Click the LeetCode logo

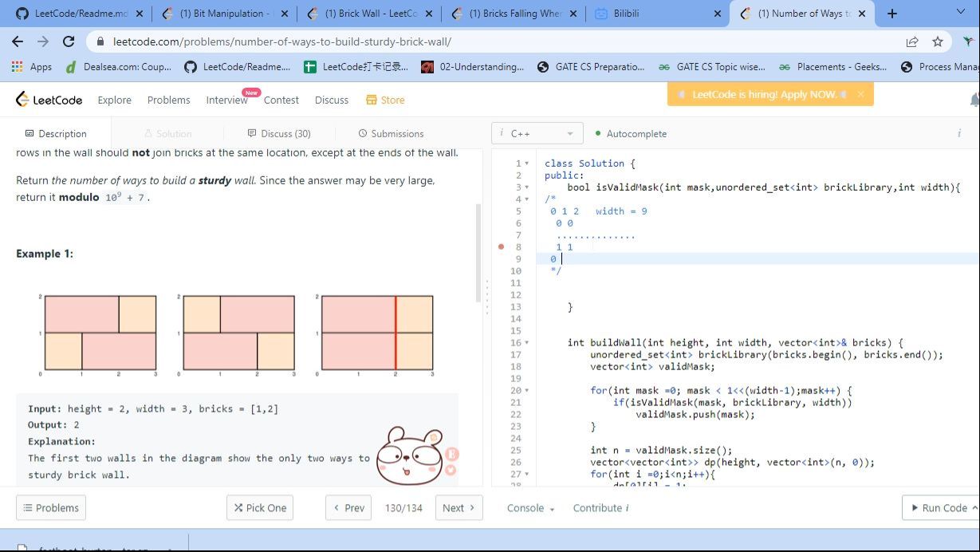point(49,100)
